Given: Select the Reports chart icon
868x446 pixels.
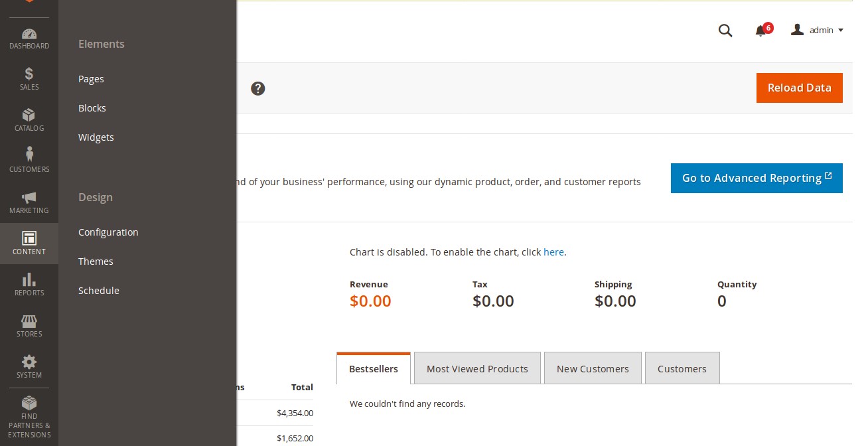Looking at the screenshot, I should (x=29, y=284).
